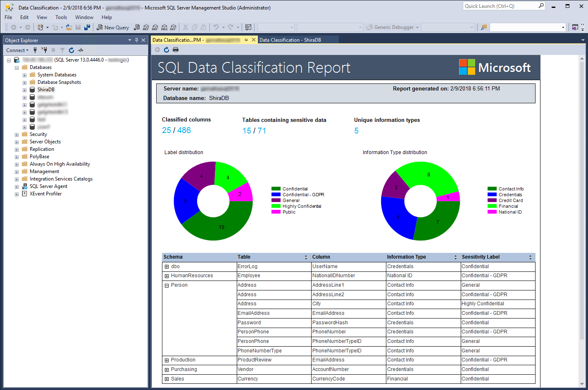Toggle pin on the active Data Classification tab

246,40
